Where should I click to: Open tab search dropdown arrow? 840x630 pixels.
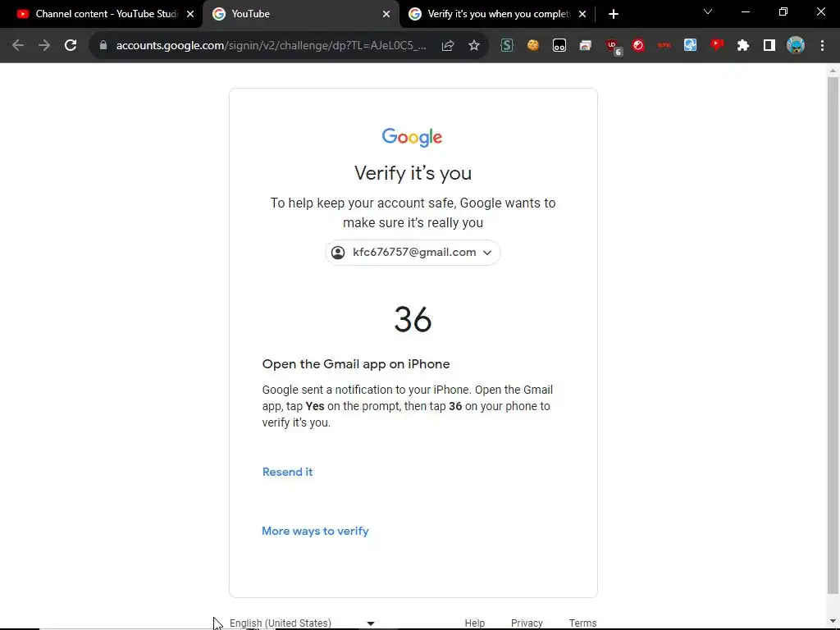tap(708, 11)
